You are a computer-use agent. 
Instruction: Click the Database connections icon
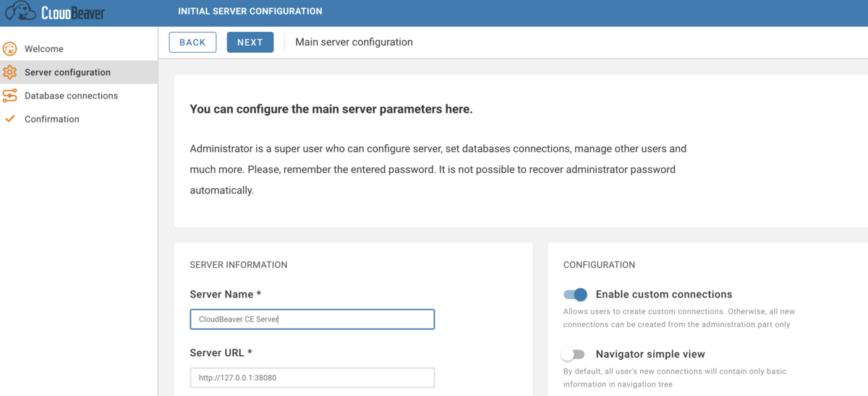point(10,96)
